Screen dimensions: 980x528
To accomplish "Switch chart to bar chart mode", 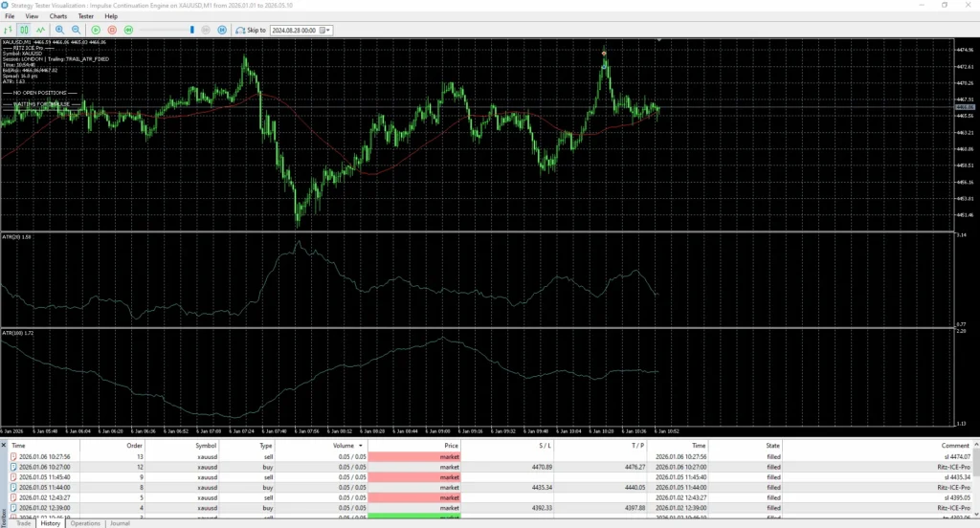I will coord(8,30).
